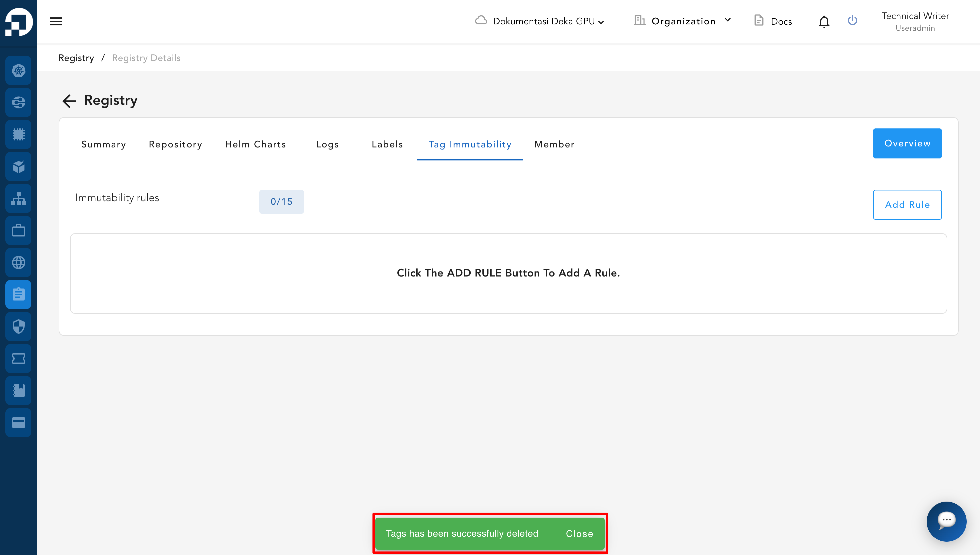Expand the Dokumentasi Deka GPU project dropdown

tap(539, 21)
